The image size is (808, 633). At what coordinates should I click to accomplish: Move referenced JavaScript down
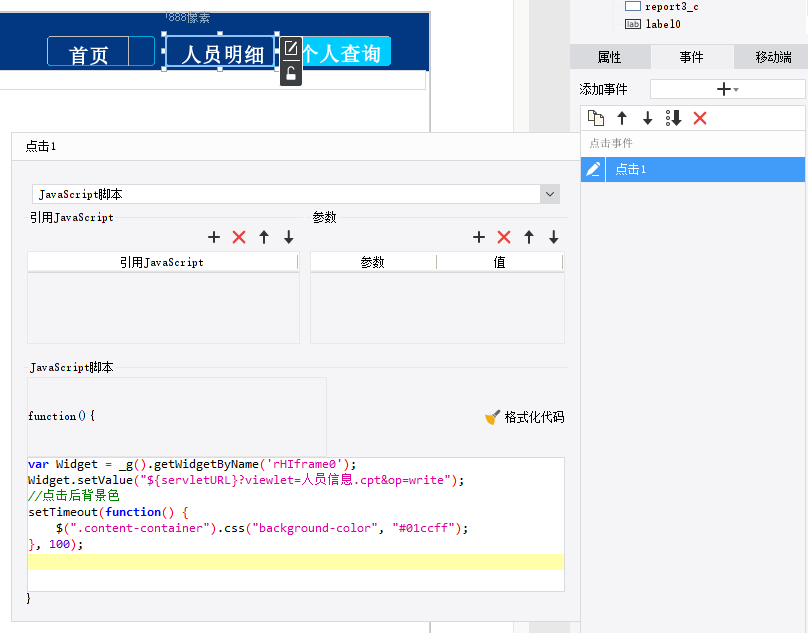(x=289, y=237)
